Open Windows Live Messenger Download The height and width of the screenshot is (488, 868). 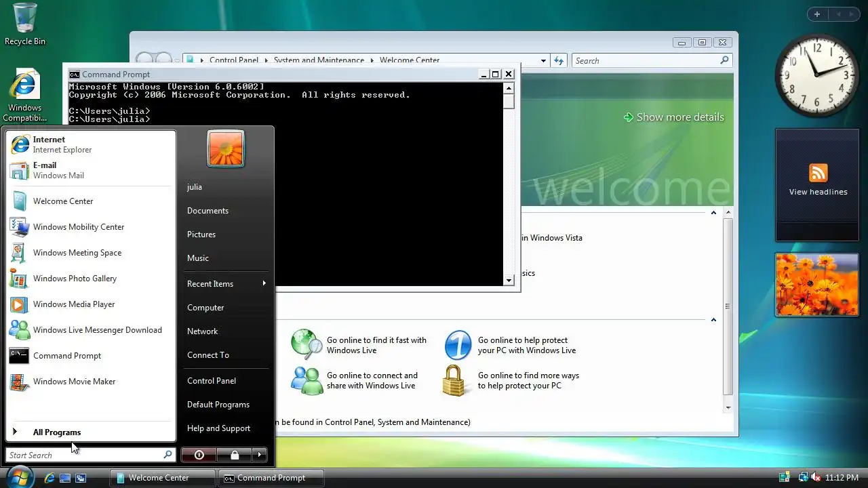pyautogui.click(x=91, y=330)
